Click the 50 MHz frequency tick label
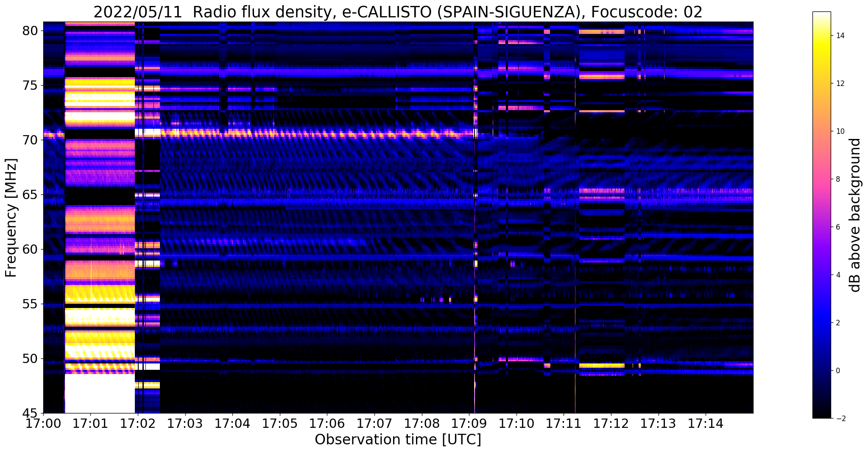Image resolution: width=868 pixels, height=452 pixels. click(x=31, y=359)
